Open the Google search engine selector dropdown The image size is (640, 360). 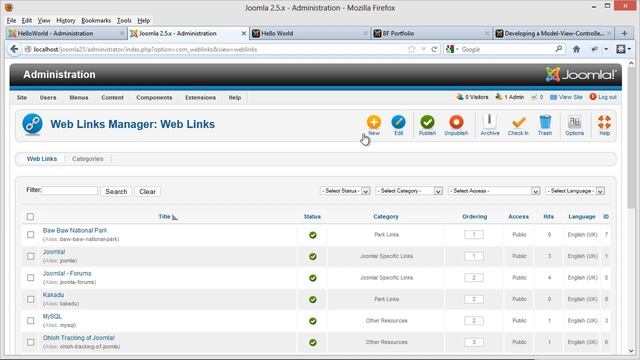click(x=452, y=49)
